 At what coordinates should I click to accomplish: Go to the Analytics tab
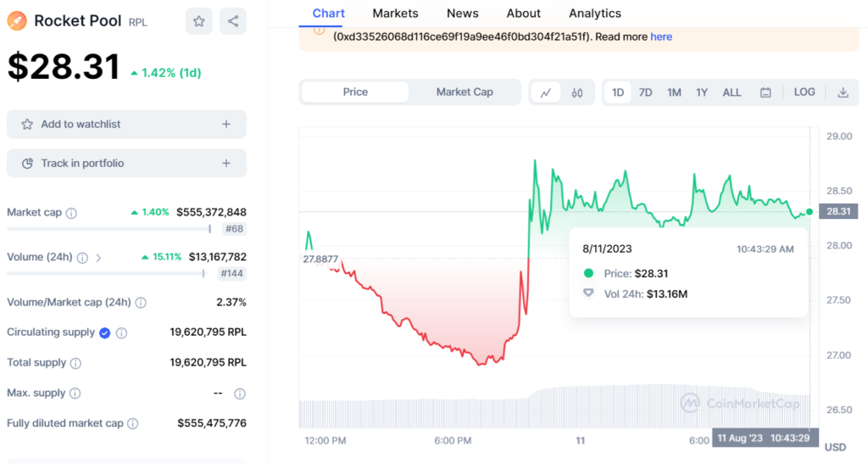click(x=594, y=14)
